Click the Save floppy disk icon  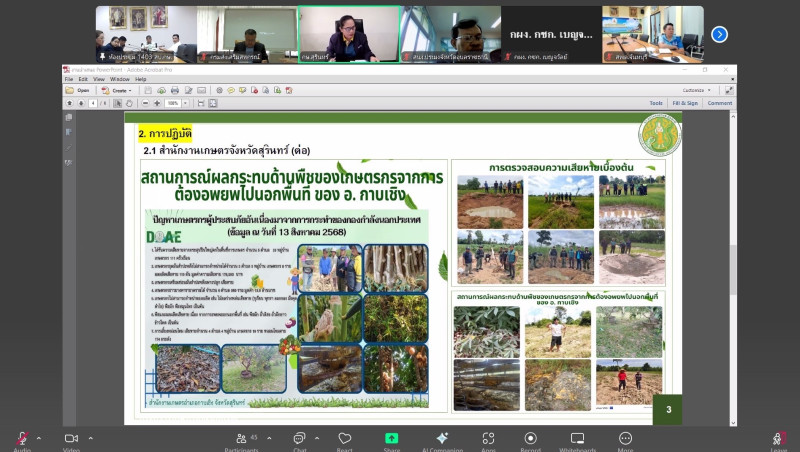pos(148,90)
